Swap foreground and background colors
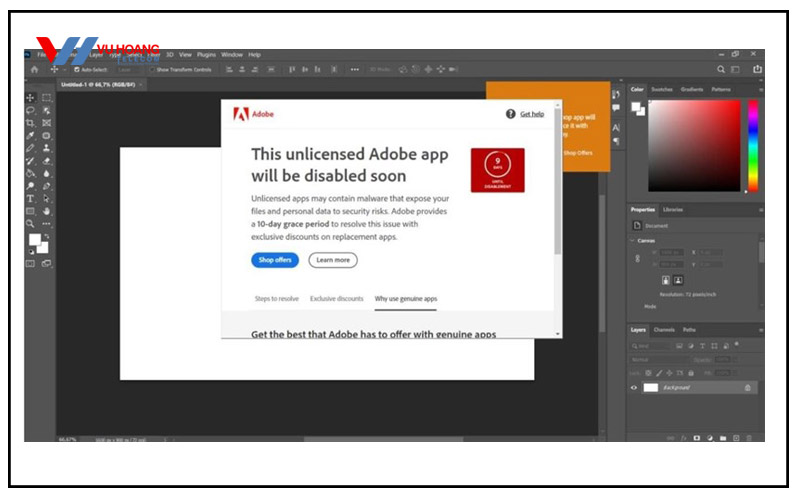This screenshot has width=800, height=500. pos(46,237)
